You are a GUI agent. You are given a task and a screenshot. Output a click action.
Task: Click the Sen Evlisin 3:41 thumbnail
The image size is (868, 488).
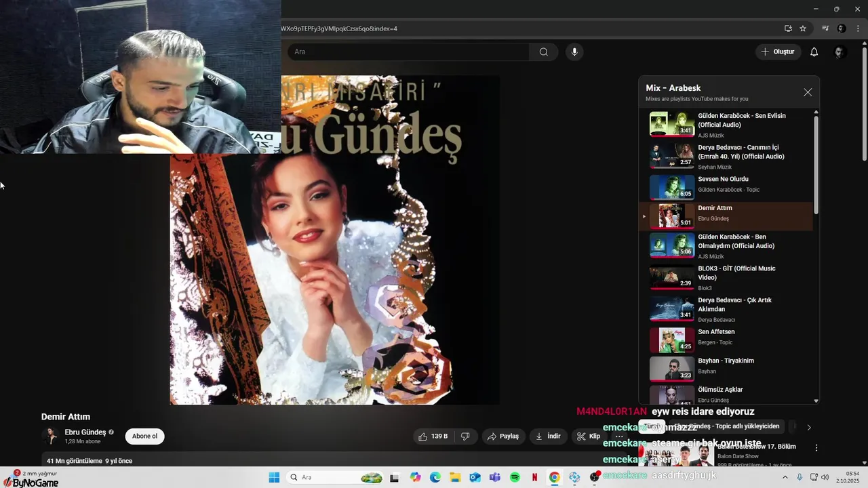(x=672, y=125)
